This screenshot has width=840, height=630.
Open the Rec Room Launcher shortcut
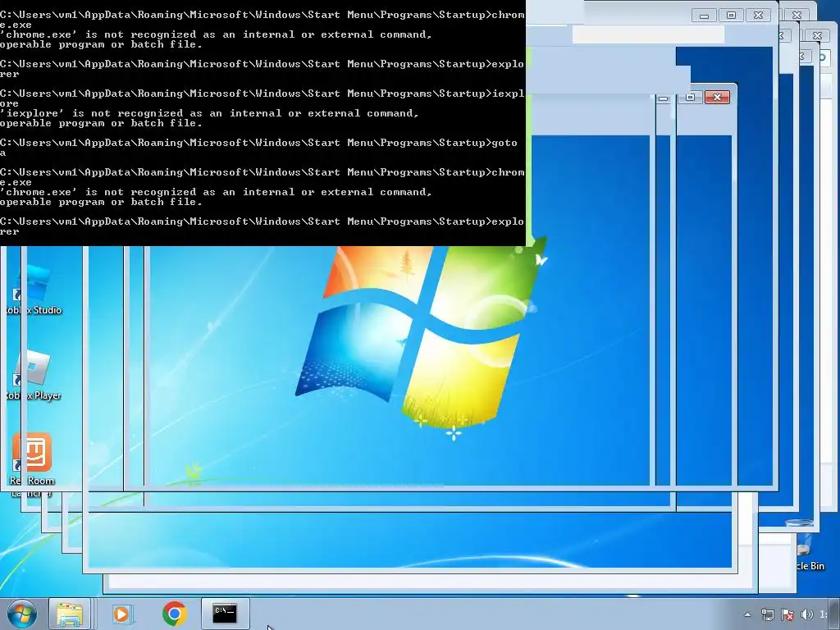click(x=32, y=465)
